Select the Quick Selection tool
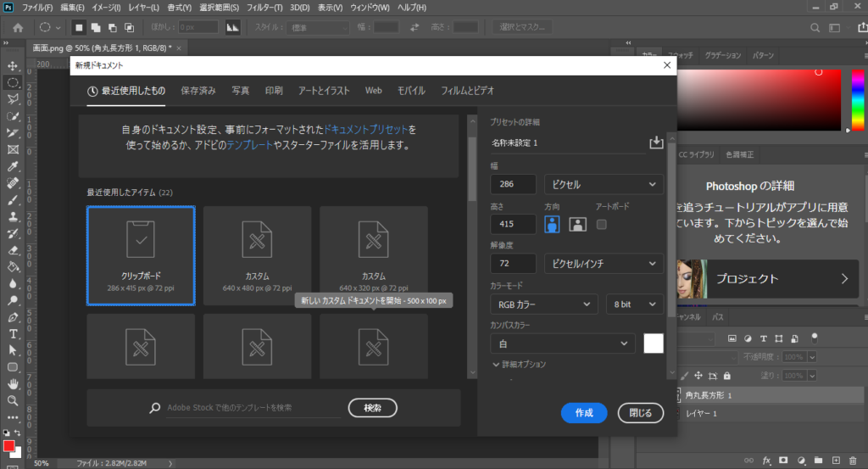 tap(13, 116)
